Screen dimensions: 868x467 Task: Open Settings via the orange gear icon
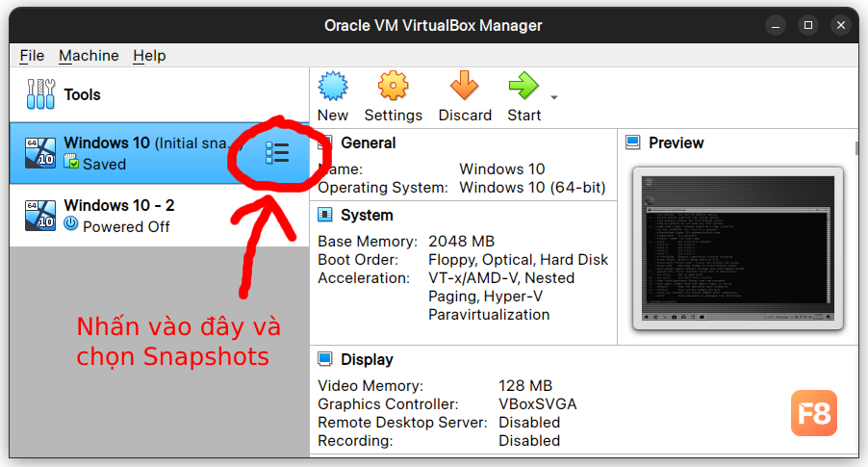pos(393,86)
